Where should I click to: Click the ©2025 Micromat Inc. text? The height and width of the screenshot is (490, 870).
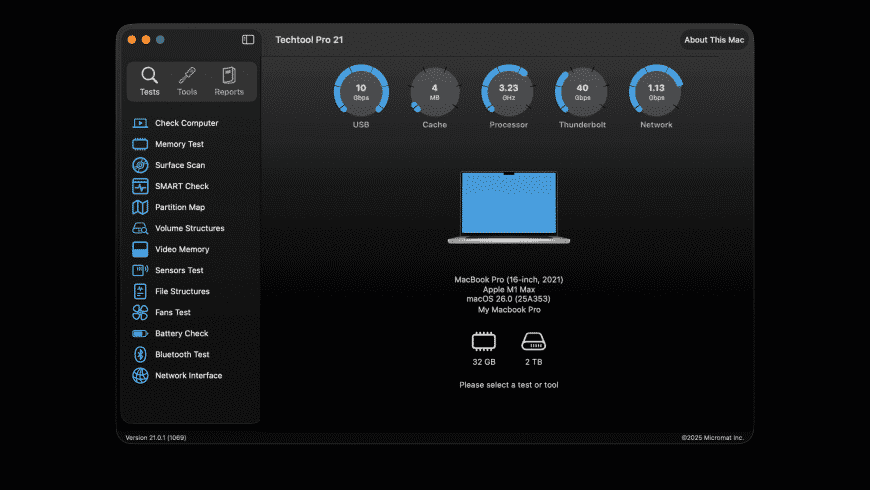coord(712,438)
